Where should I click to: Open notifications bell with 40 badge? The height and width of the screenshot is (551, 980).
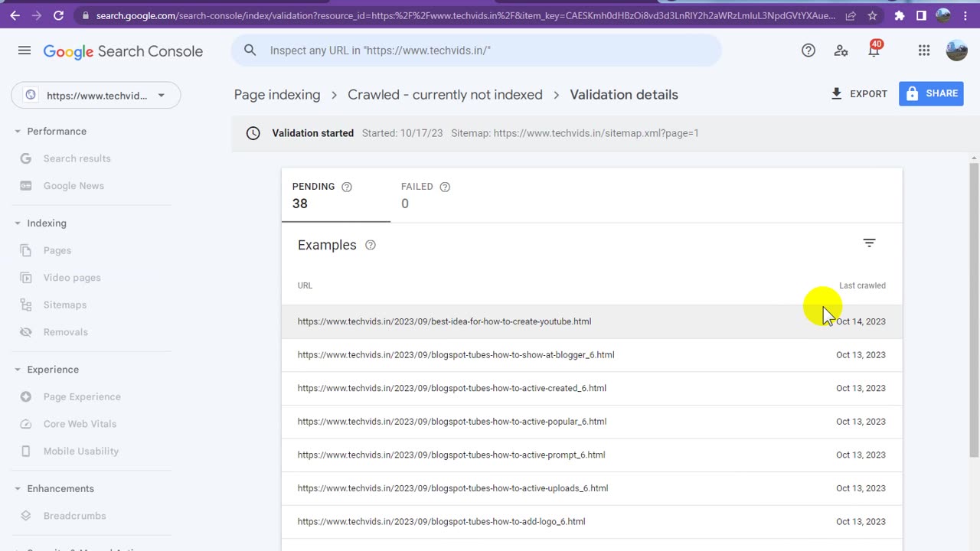point(874,50)
